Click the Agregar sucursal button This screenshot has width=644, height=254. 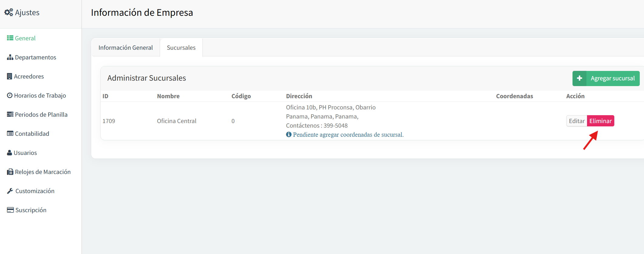coord(606,79)
